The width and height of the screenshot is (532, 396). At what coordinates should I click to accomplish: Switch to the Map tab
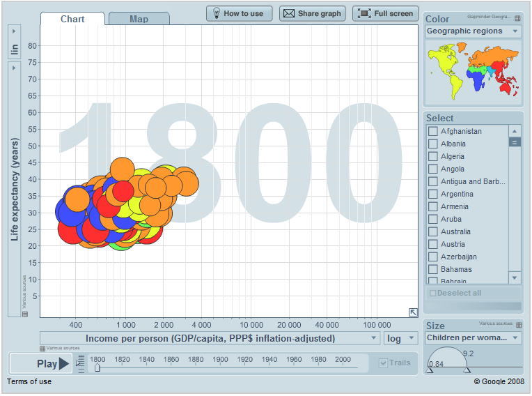coord(139,19)
